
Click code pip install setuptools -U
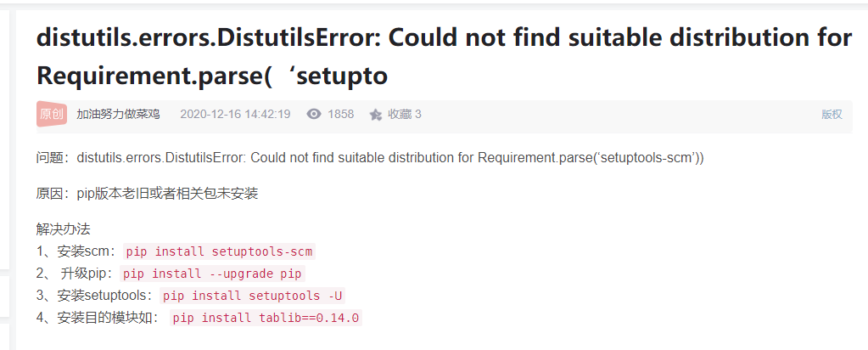tap(253, 296)
